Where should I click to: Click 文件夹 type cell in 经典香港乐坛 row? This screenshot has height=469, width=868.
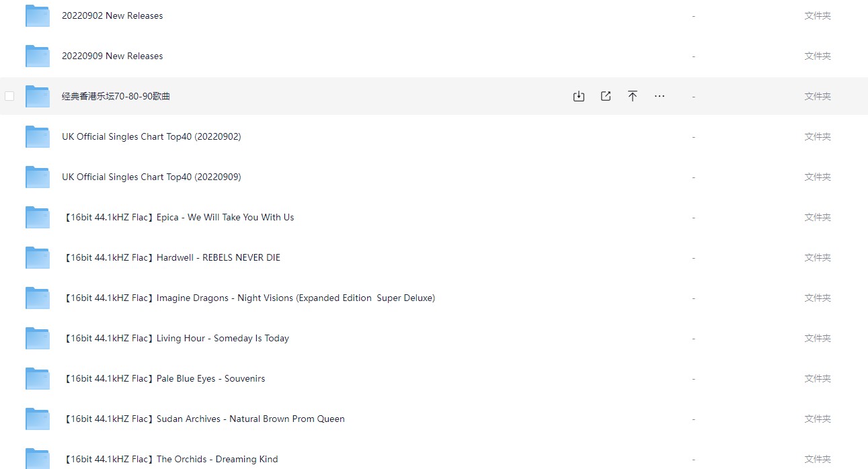tap(818, 96)
